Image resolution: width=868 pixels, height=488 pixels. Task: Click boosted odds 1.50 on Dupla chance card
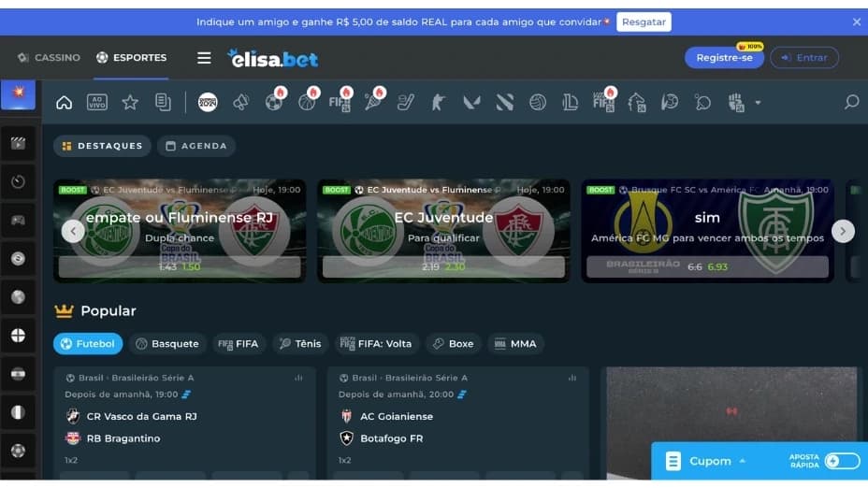coord(191,266)
